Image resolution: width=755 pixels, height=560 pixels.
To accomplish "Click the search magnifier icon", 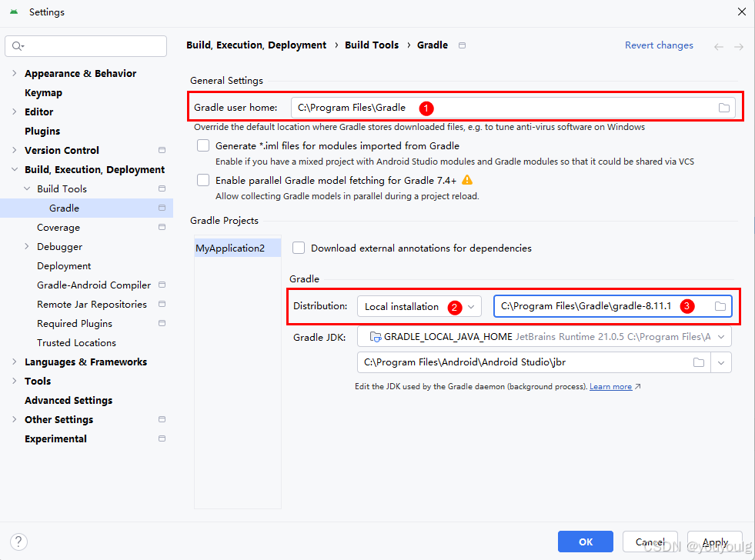I will (18, 45).
